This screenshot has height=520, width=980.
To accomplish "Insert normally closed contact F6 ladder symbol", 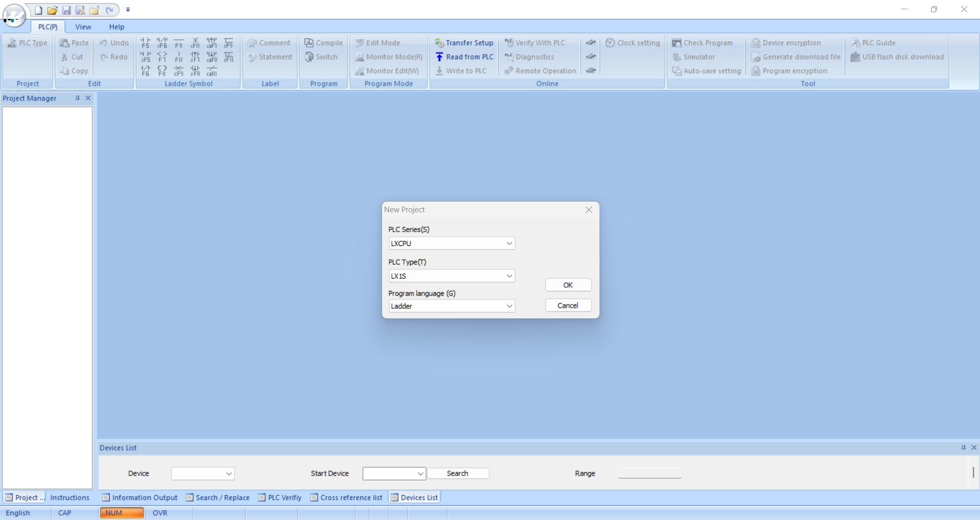I will [146, 71].
